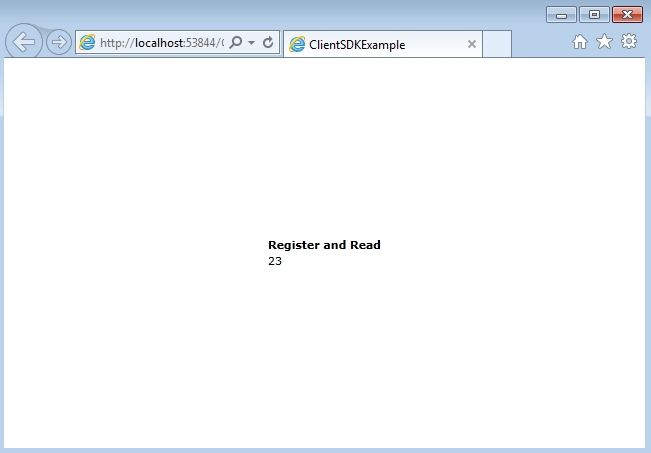
Task: Click the Register and Read heading
Action: point(324,245)
